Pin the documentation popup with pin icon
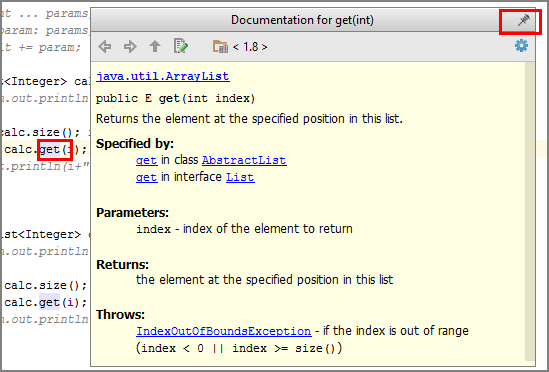Image resolution: width=549 pixels, height=372 pixels. pyautogui.click(x=523, y=20)
